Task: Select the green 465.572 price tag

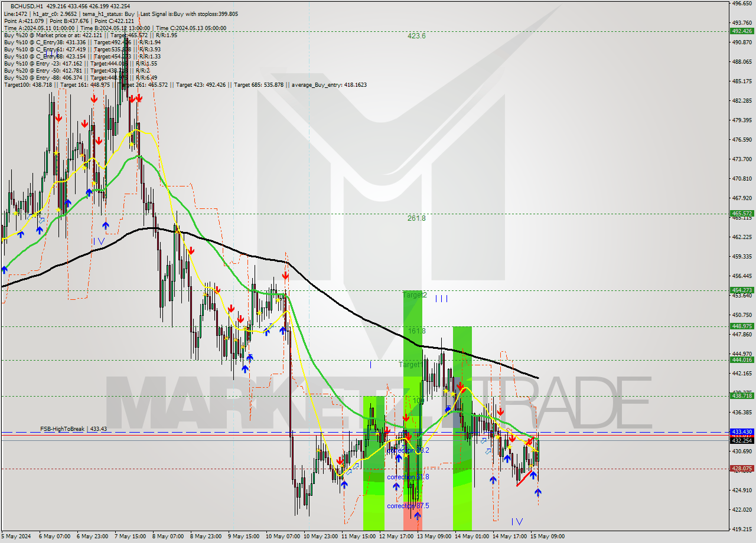Action: pyautogui.click(x=742, y=214)
